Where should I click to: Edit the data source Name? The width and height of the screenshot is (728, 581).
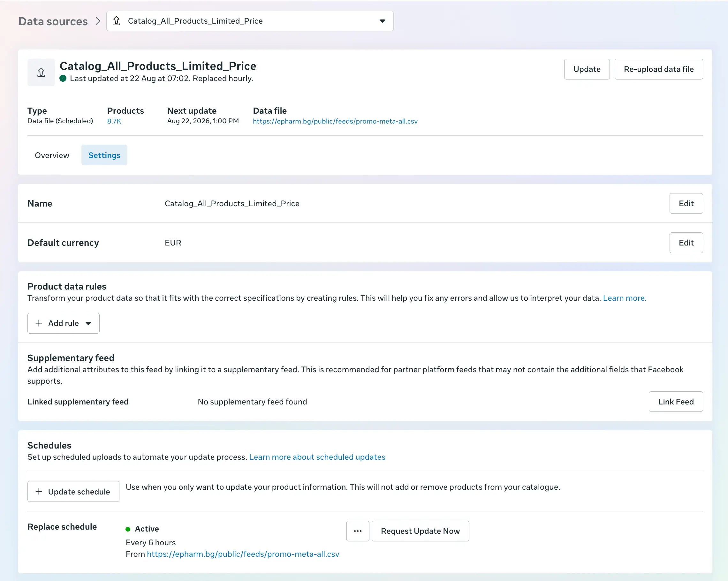click(x=686, y=204)
